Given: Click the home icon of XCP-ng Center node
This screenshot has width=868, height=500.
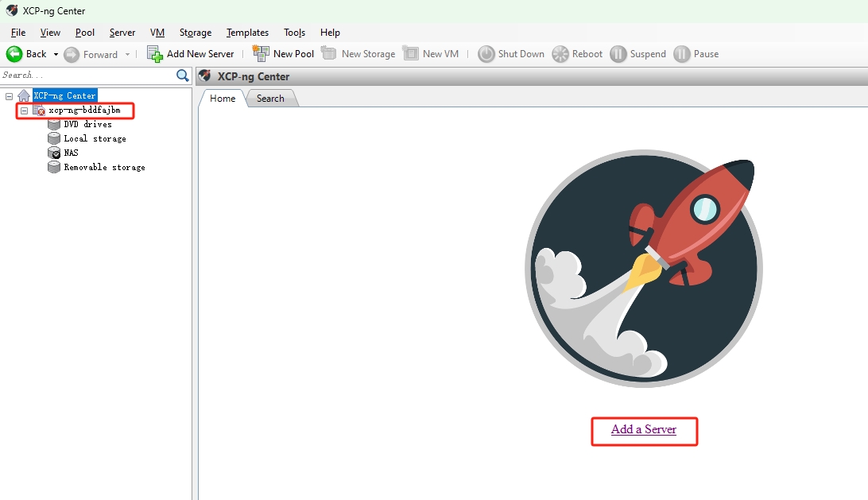Looking at the screenshot, I should point(24,96).
